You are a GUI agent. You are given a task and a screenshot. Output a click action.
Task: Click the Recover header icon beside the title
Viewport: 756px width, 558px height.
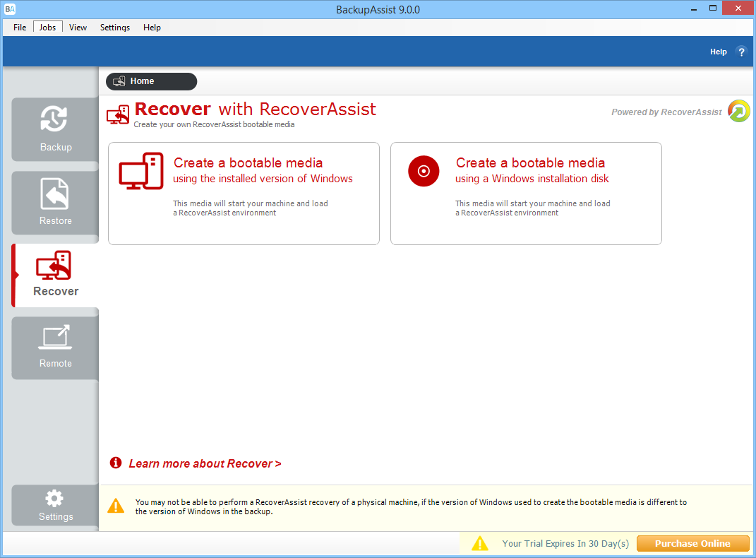click(118, 115)
